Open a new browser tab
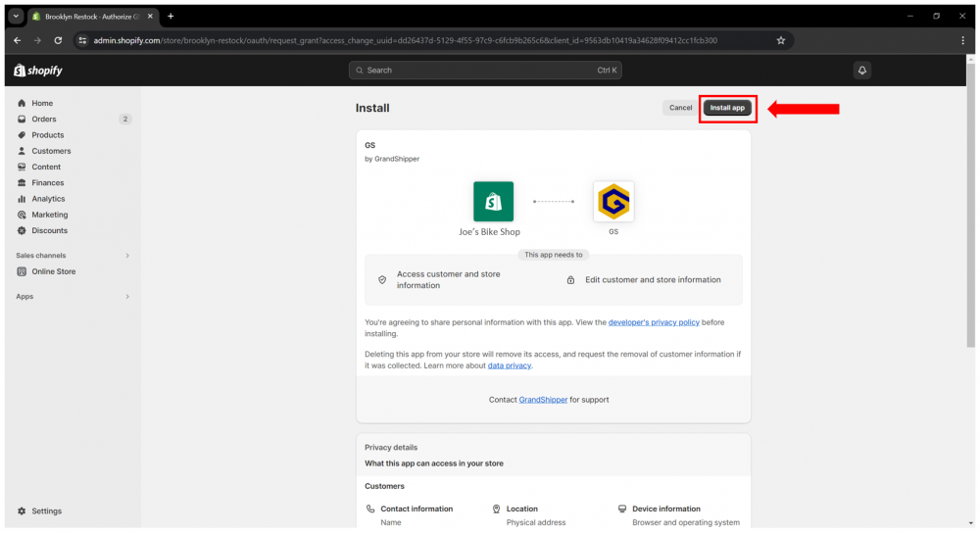The height and width of the screenshot is (533, 980). pyautogui.click(x=171, y=17)
